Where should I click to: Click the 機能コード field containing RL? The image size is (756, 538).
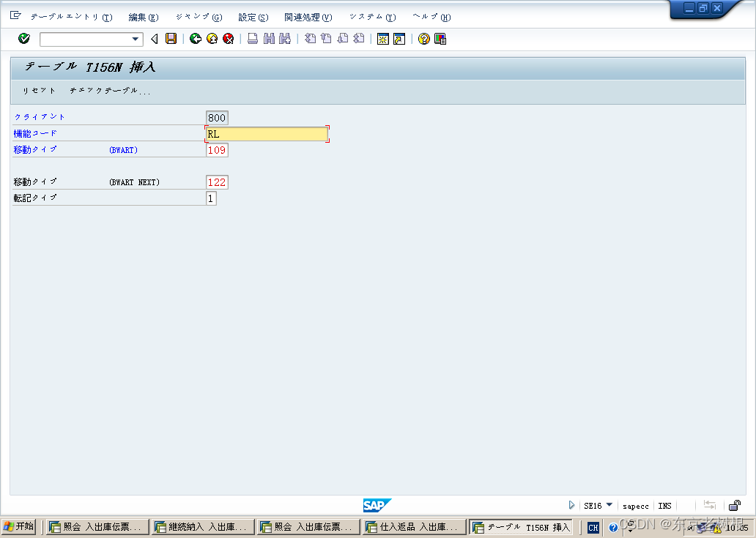point(267,134)
